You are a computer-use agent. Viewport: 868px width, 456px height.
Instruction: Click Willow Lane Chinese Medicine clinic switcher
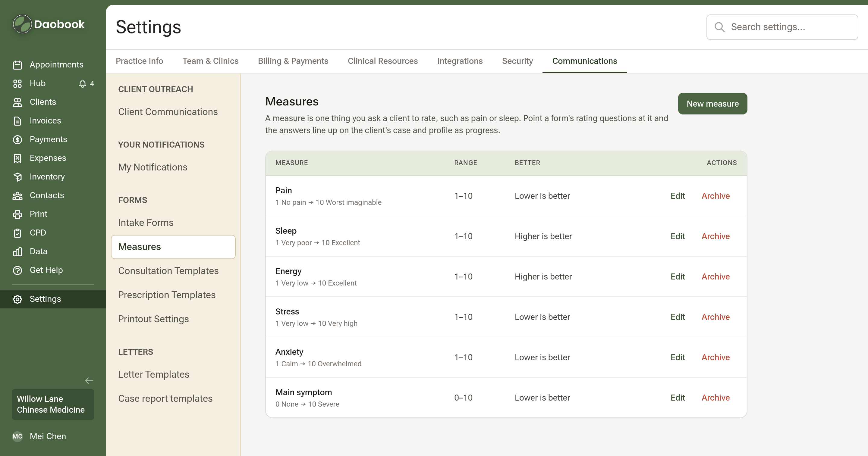tap(53, 404)
